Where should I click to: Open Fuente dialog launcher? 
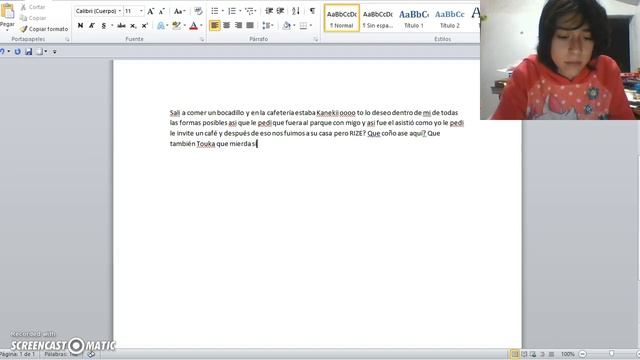coord(202,40)
